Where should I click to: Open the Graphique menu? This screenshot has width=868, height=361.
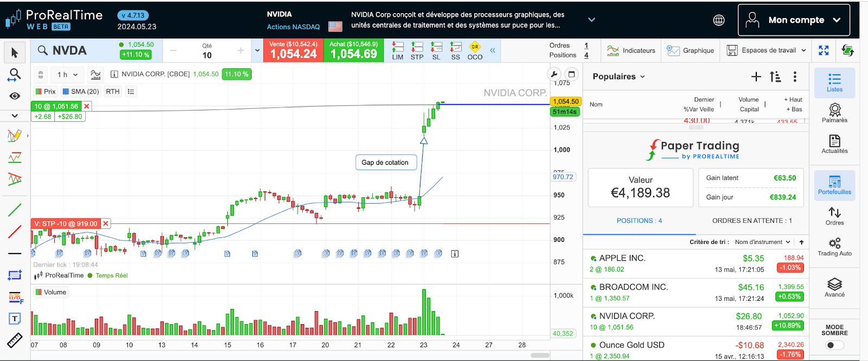691,50
